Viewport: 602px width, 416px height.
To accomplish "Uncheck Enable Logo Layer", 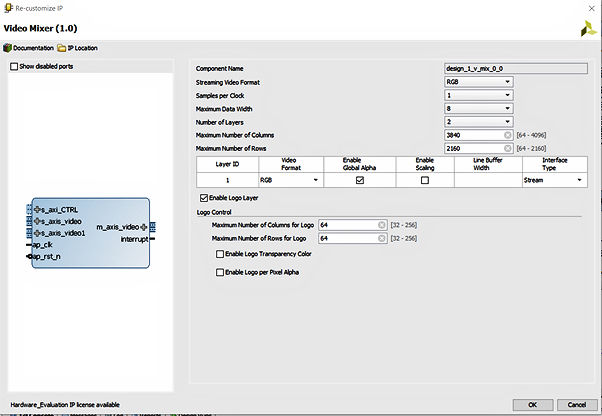I will [x=204, y=198].
